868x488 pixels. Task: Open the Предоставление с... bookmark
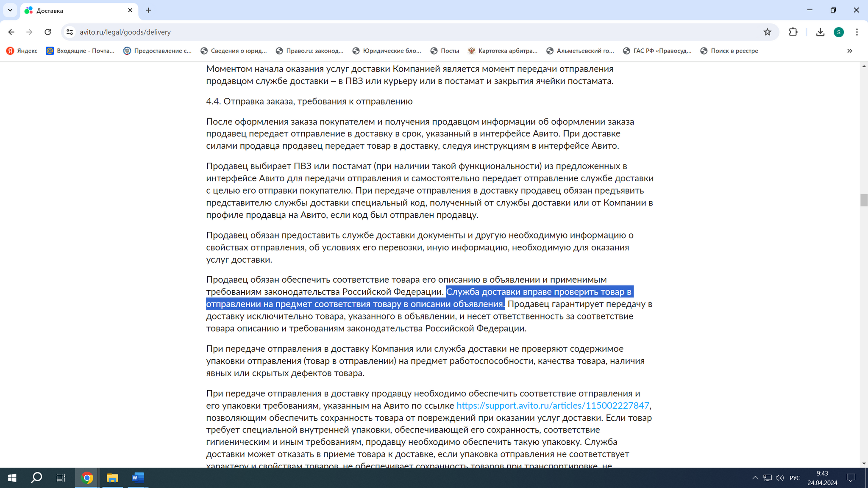click(158, 51)
